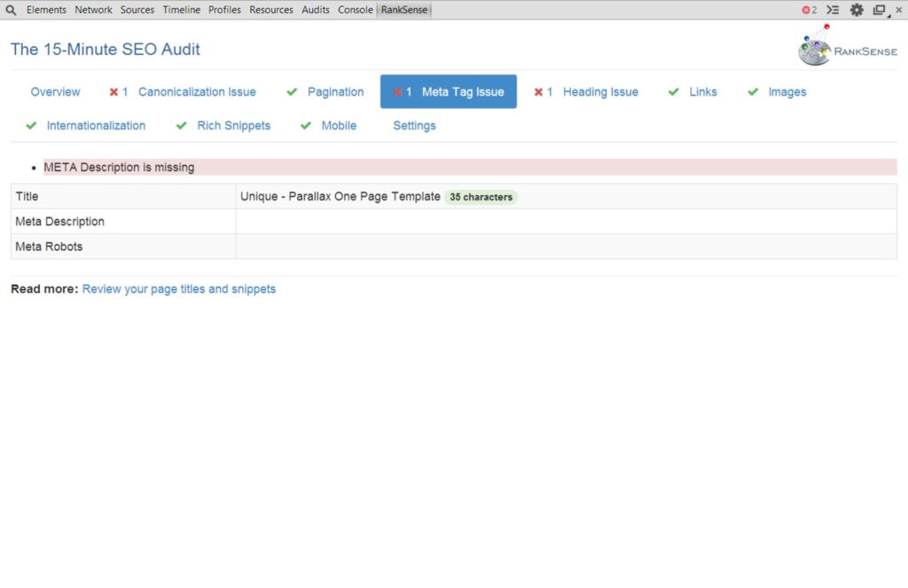
Task: Close the DevTools panel
Action: tap(899, 10)
